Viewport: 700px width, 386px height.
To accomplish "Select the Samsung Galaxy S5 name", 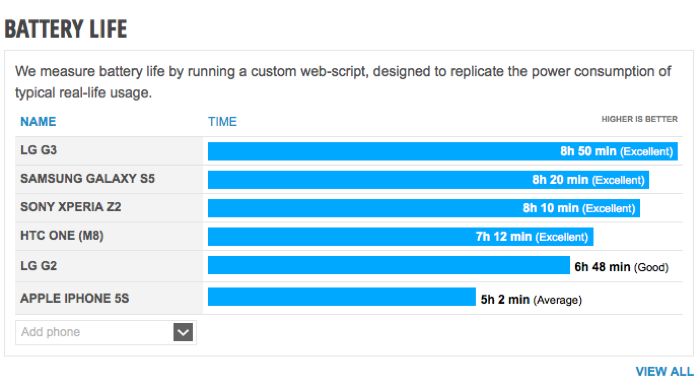I will pos(88,178).
